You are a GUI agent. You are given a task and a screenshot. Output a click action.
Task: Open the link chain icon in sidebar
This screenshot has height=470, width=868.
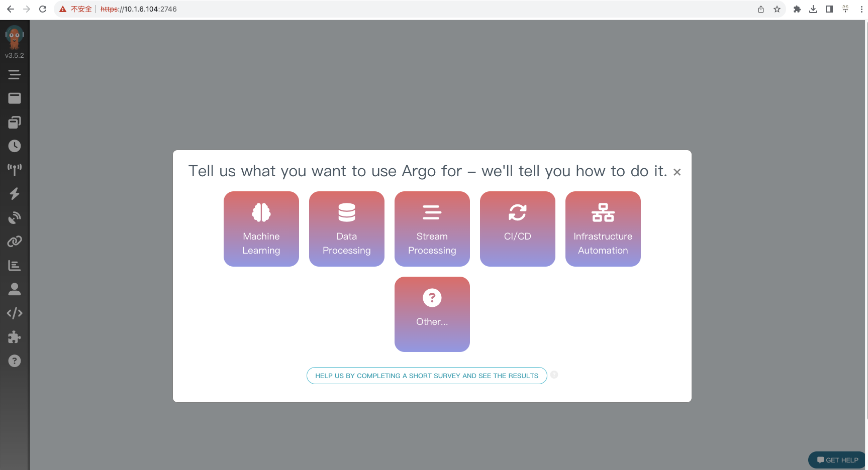pos(15,242)
